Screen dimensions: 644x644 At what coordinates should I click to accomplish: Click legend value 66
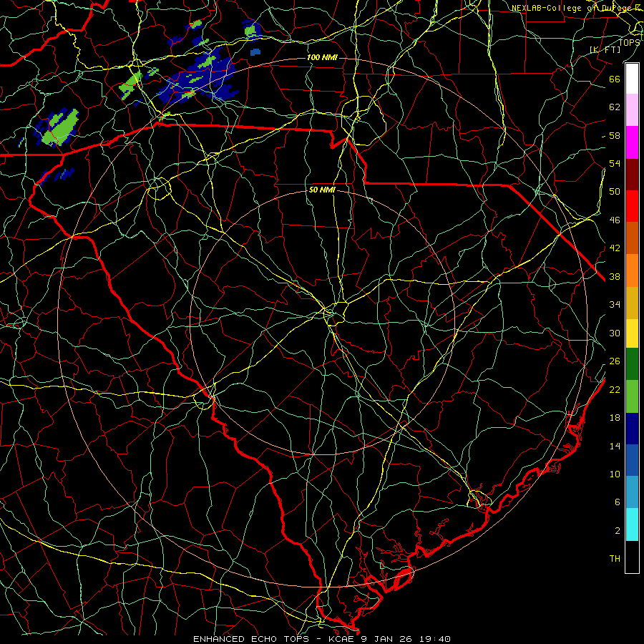click(x=615, y=79)
